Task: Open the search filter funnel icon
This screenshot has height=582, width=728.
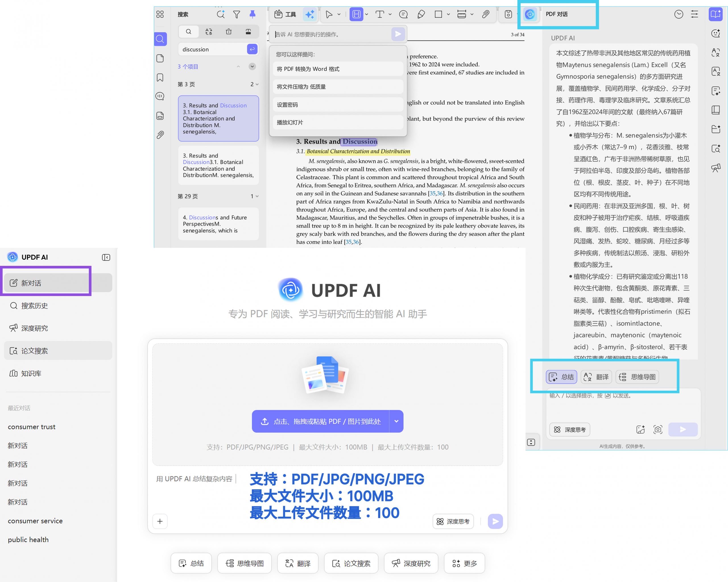Action: pyautogui.click(x=237, y=14)
